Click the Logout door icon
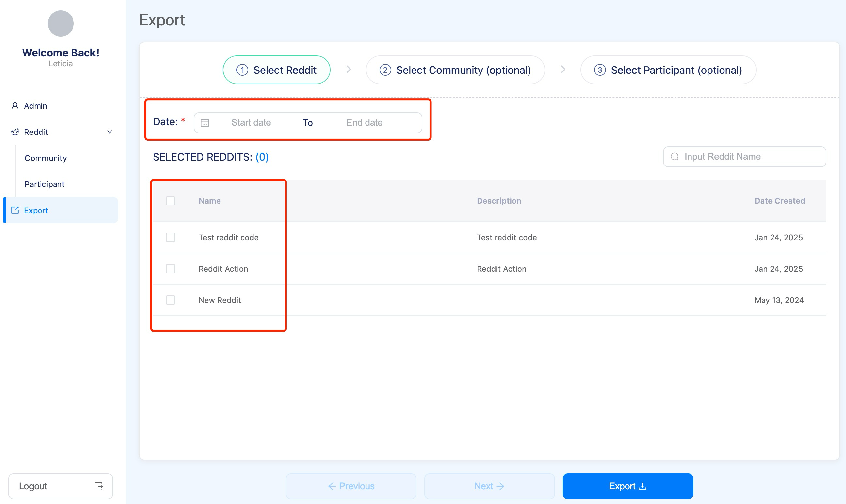846x504 pixels. pos(99,486)
